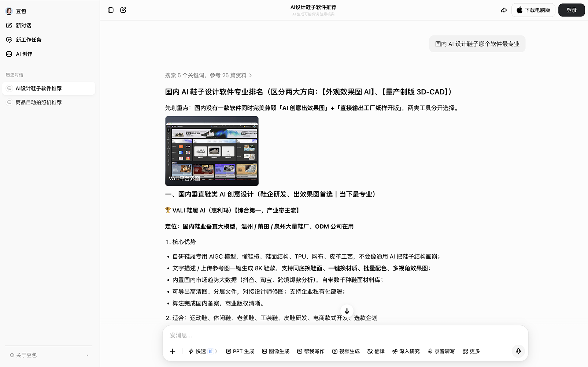Screen dimensions: 588x367
Task: Open 新工作任务 in the sidebar
Action: click(29, 40)
